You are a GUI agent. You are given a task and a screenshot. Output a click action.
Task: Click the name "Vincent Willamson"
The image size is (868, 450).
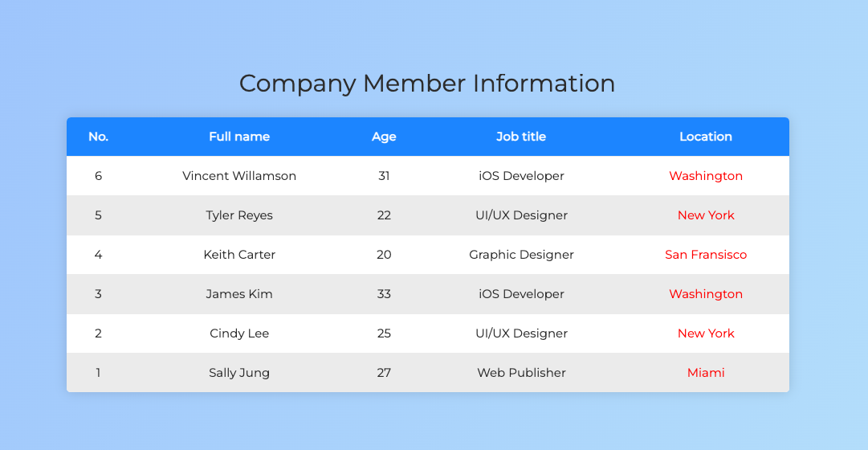click(239, 176)
